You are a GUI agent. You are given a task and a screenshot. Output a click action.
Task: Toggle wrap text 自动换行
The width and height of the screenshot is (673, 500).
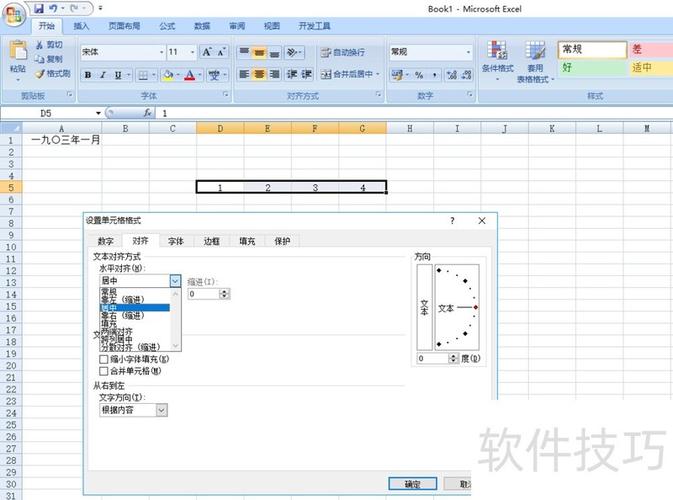coord(343,52)
